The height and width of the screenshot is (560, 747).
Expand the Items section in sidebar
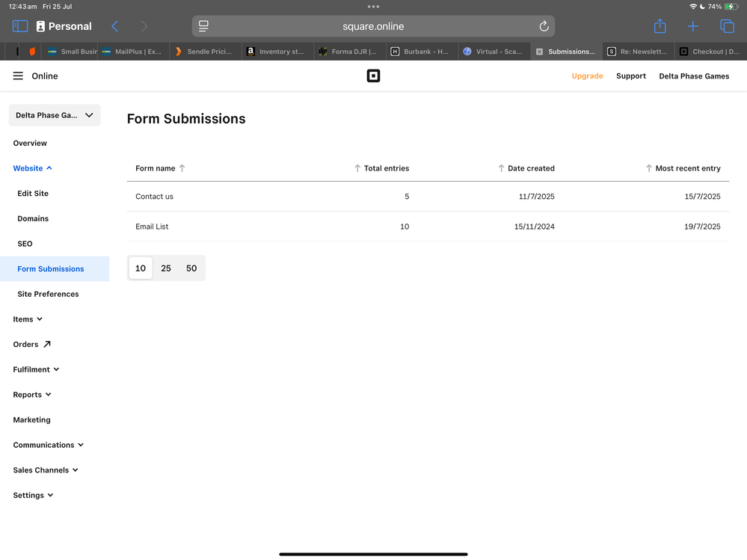tap(28, 319)
